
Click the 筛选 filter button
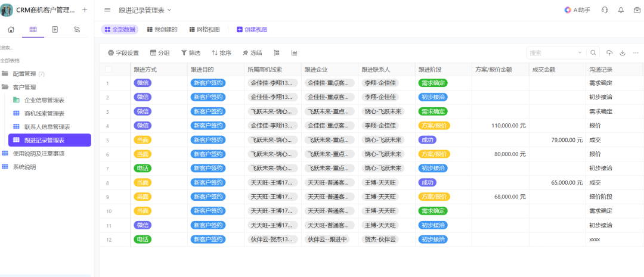(x=191, y=53)
